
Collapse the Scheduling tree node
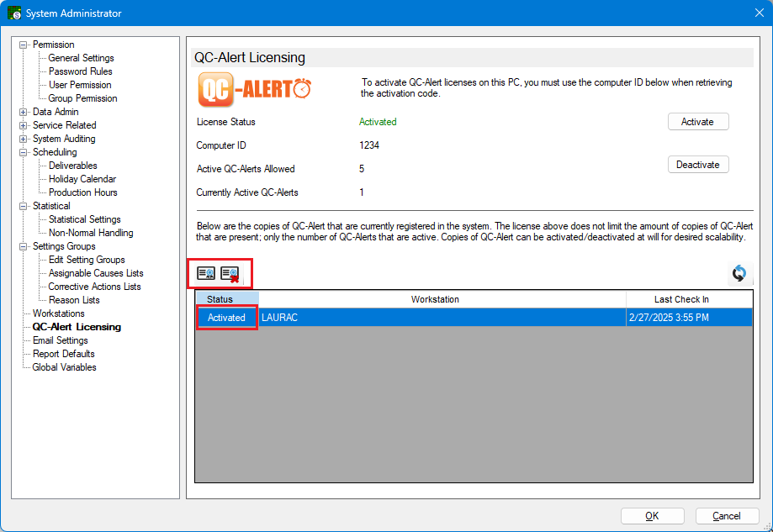tap(23, 152)
